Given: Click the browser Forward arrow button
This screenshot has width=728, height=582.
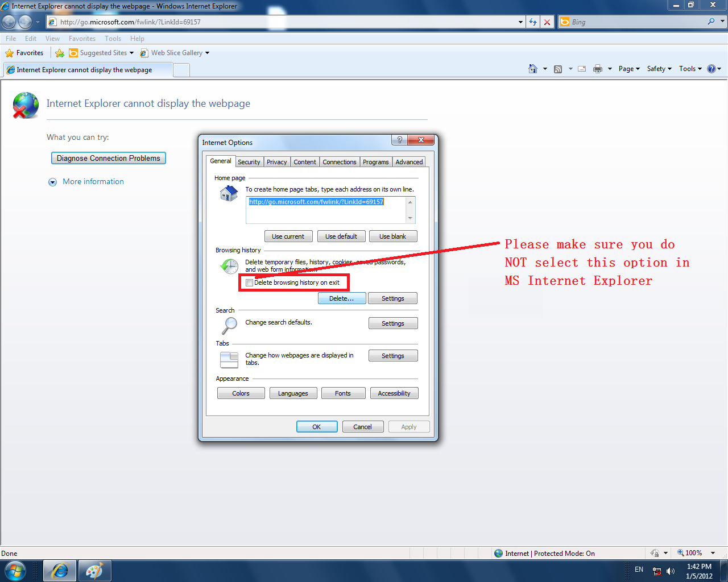Looking at the screenshot, I should coord(25,22).
